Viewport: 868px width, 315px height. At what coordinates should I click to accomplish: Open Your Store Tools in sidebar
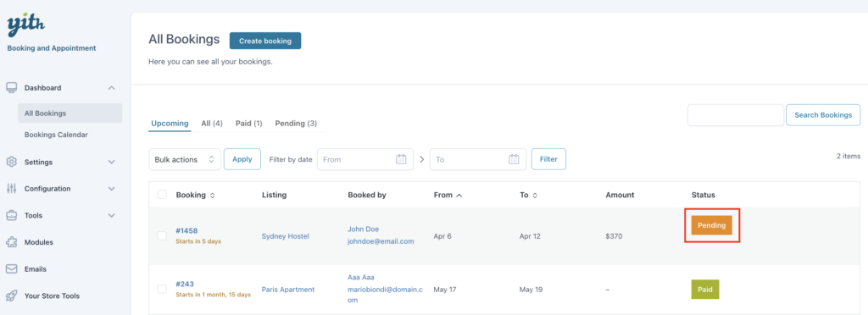coord(52,296)
